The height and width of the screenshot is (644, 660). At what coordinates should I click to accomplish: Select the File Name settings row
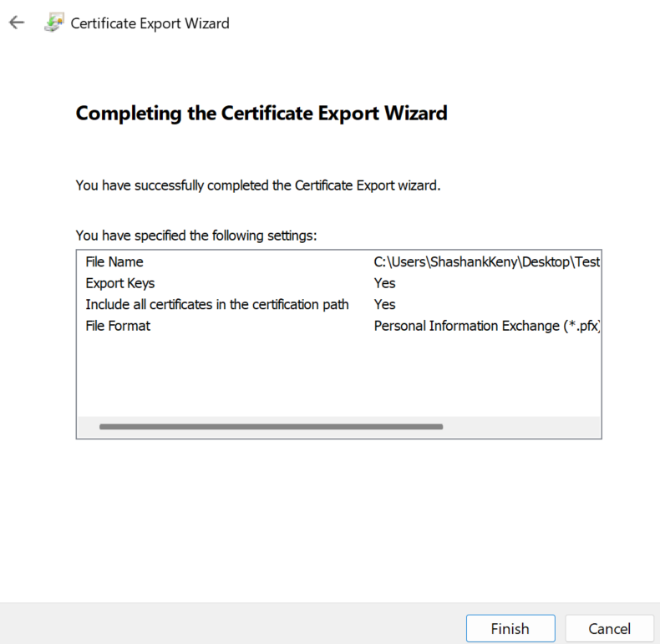point(339,261)
